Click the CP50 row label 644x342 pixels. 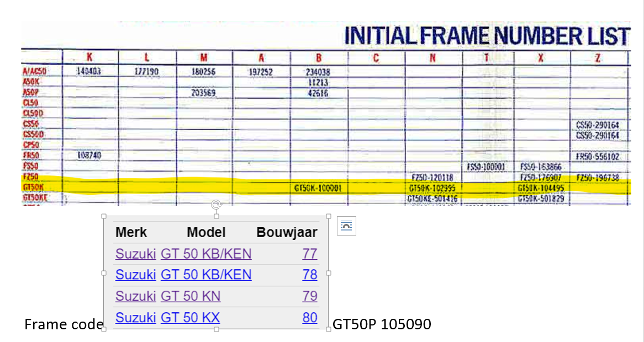31,145
